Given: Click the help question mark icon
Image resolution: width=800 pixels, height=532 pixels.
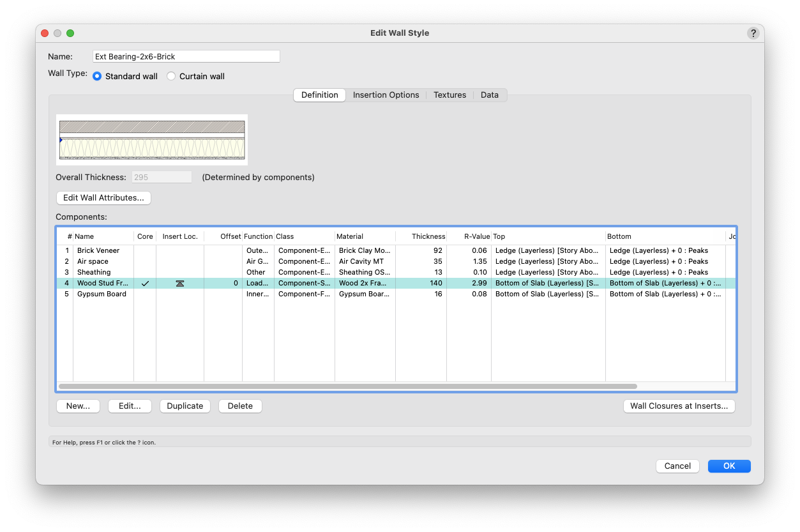Looking at the screenshot, I should click(x=753, y=33).
